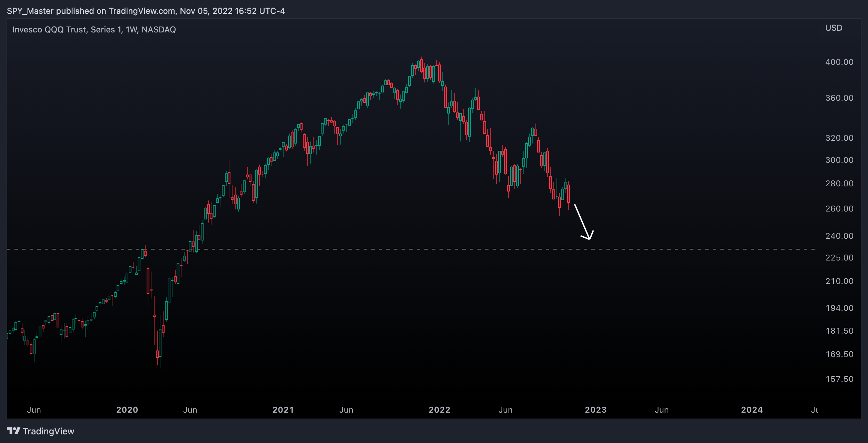The width and height of the screenshot is (868, 443).
Task: Click the Jun label between 2023 and 2024
Action: pyautogui.click(x=662, y=410)
